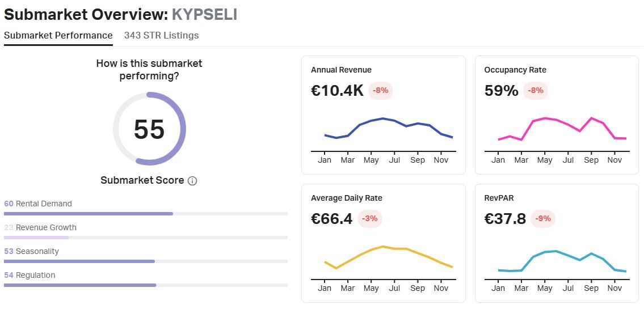Click the Occupancy Rate -8% badge

coord(536,90)
